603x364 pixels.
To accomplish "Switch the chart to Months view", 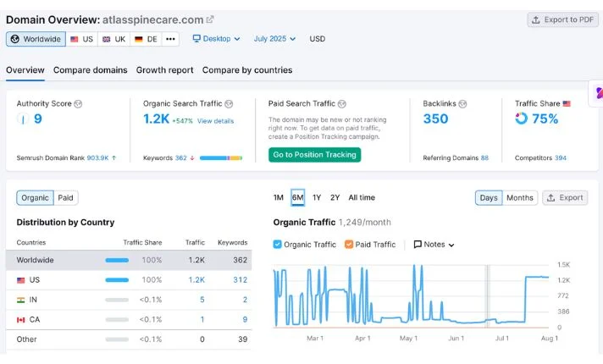I will coord(519,198).
